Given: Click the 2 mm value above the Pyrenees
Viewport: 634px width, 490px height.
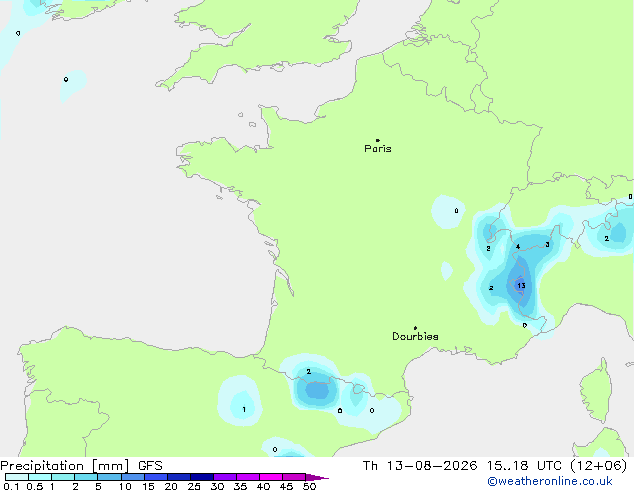Looking at the screenshot, I should [x=309, y=372].
